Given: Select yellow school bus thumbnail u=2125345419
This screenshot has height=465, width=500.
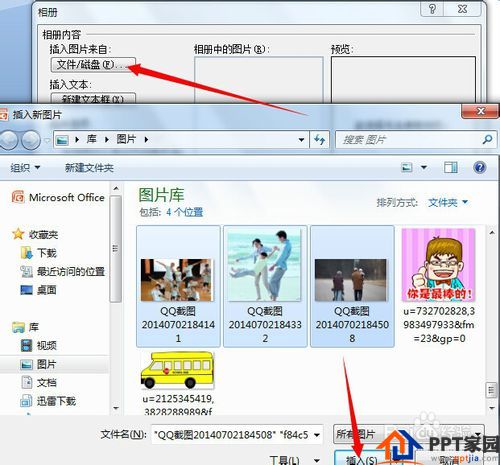Looking at the screenshot, I should 178,383.
